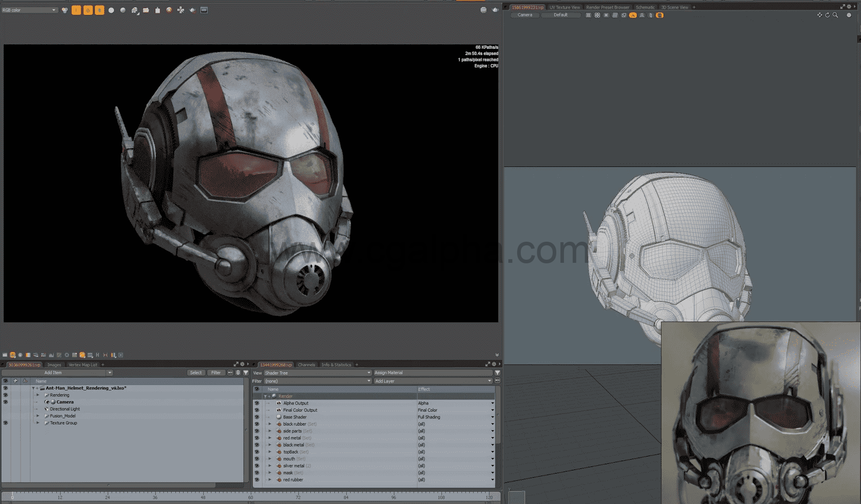This screenshot has width=861, height=504.
Task: Click the viewport pan arrows icon
Action: (x=820, y=15)
